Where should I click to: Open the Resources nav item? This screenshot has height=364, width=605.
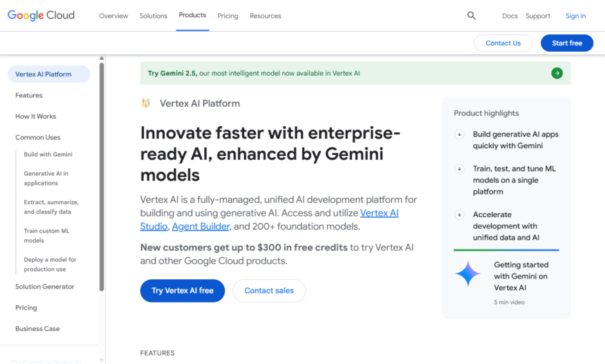[x=266, y=16]
